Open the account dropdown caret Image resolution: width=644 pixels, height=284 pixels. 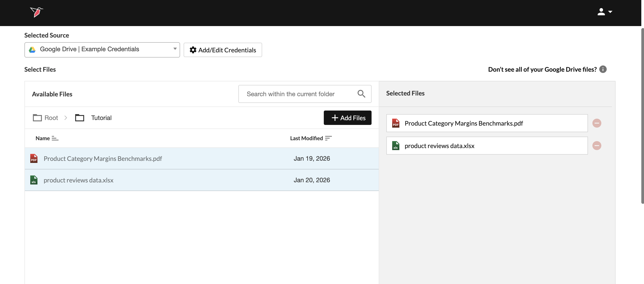610,12
